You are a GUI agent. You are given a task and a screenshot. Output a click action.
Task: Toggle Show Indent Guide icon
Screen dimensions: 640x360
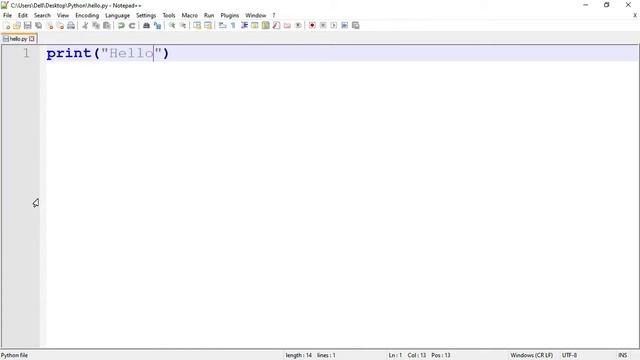(244, 25)
